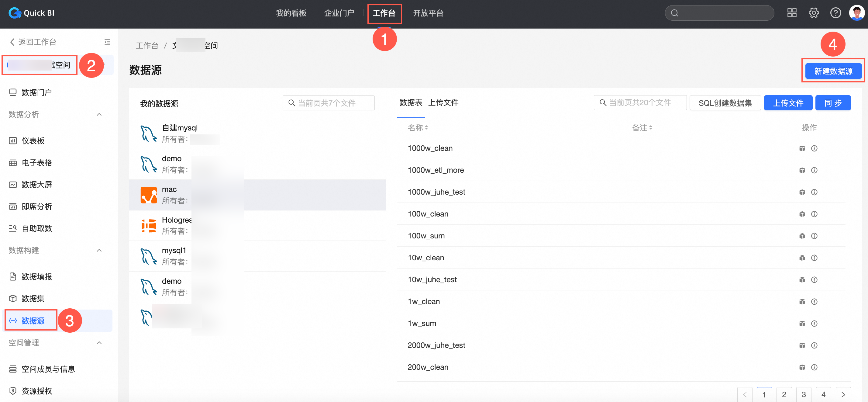Click 返回工作台 back link
Viewport: 868px width, 402px height.
33,42
